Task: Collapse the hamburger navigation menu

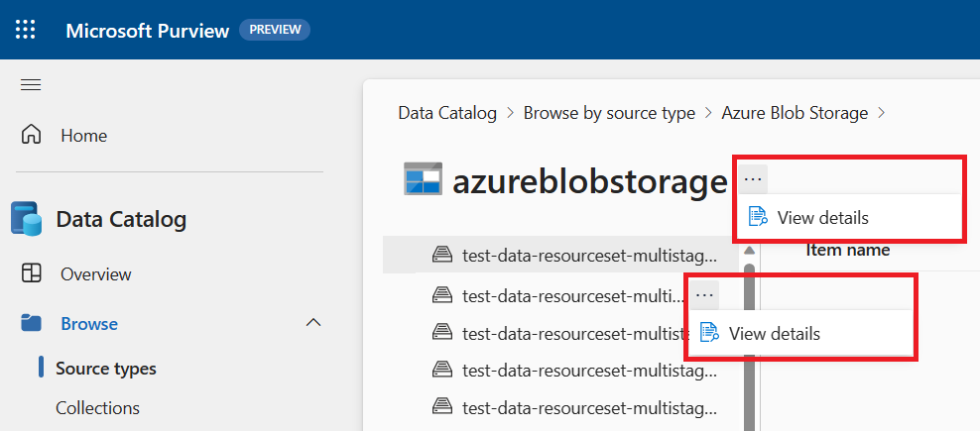Action: click(x=31, y=84)
